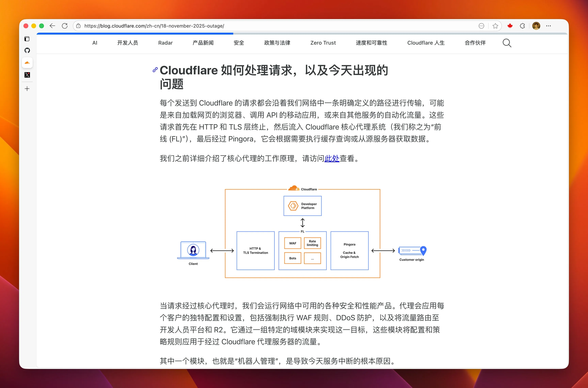Image resolution: width=588 pixels, height=388 pixels.
Task: Switch to the GitHub sidebar tab
Action: 27,51
